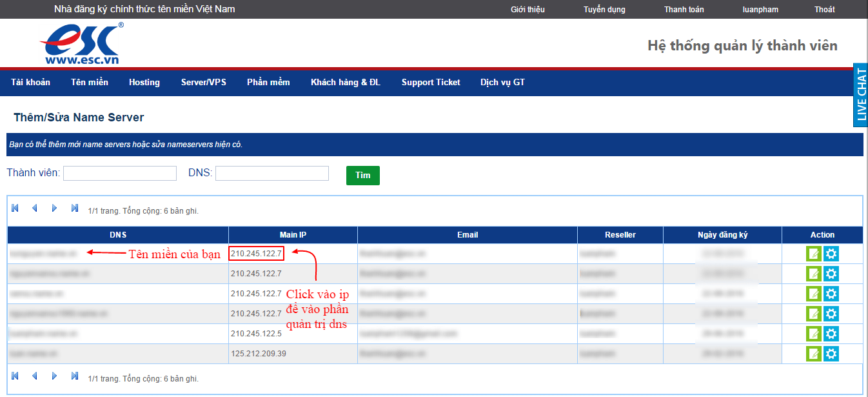This screenshot has height=397, width=868.
Task: Click the IP address 125.212.209.39
Action: click(259, 354)
